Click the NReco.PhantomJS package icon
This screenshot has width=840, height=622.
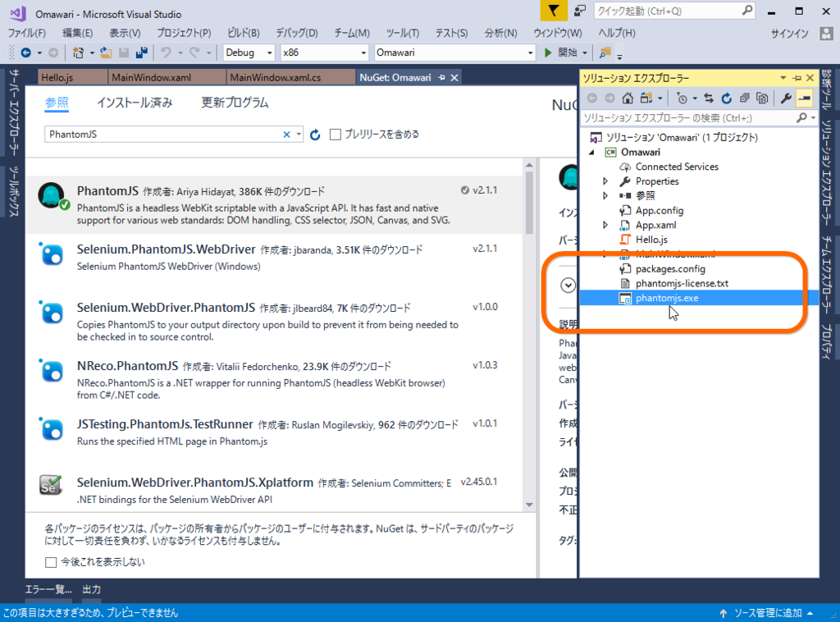[52, 371]
